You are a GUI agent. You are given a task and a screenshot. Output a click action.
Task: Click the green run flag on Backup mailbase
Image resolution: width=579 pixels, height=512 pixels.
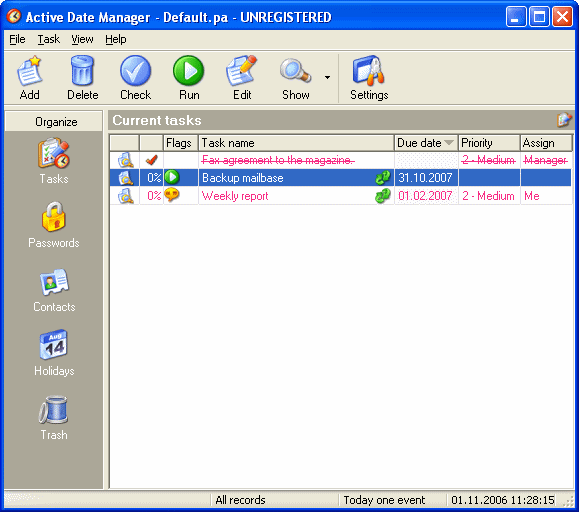click(172, 177)
